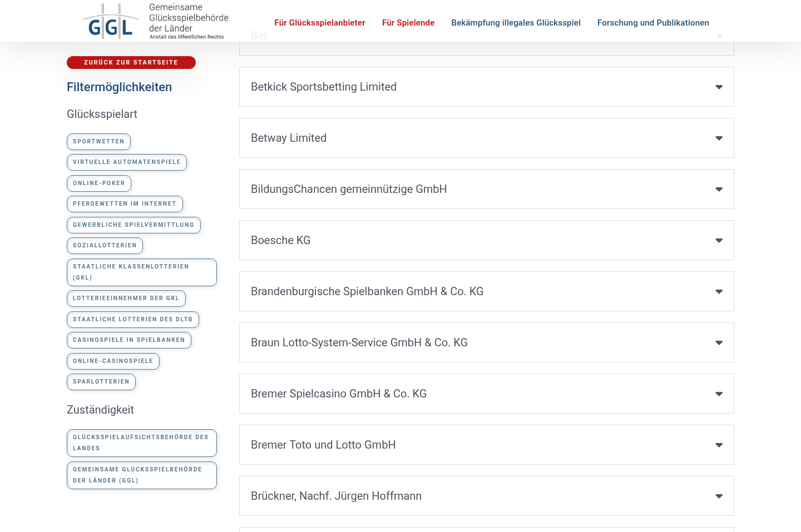
Task: Click the Betkick Sportsbetting Limited title
Action: 324,87
